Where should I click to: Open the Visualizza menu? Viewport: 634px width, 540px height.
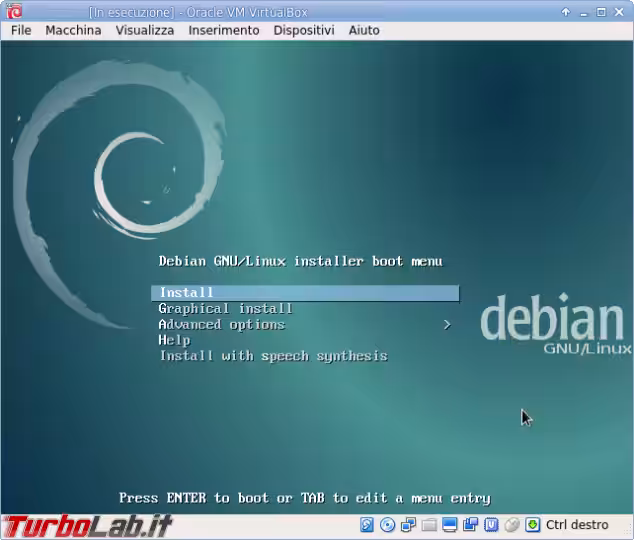(144, 30)
